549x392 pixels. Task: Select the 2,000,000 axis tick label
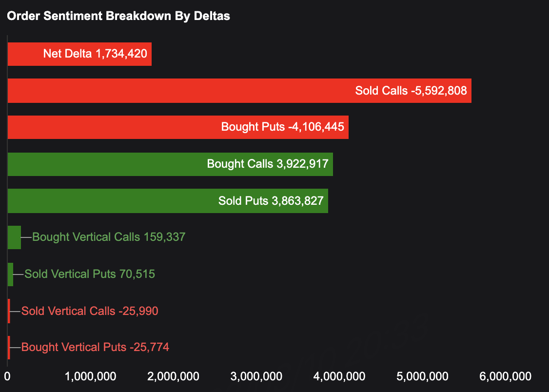173,376
